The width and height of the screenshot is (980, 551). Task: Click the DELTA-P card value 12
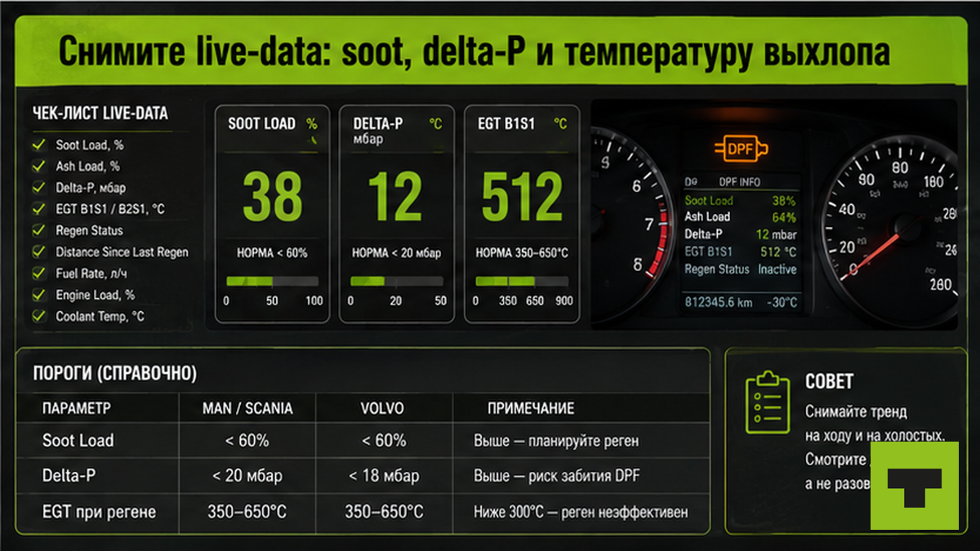[395, 198]
